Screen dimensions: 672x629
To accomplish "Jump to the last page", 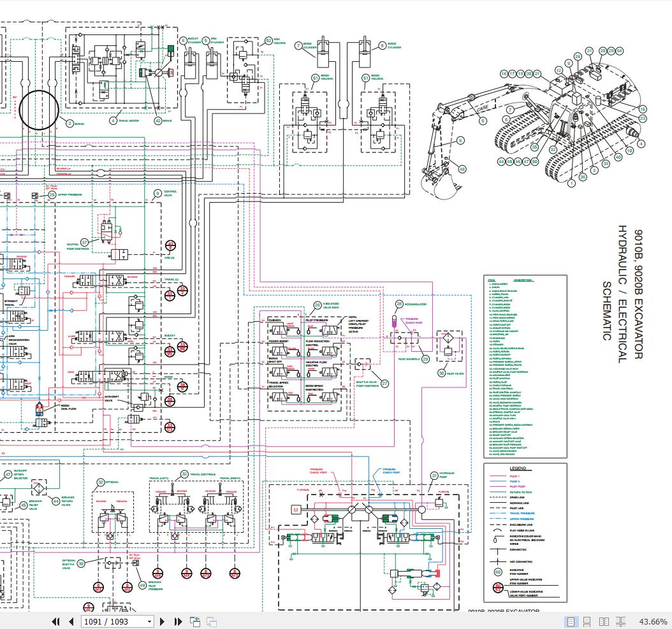I will tap(179, 622).
